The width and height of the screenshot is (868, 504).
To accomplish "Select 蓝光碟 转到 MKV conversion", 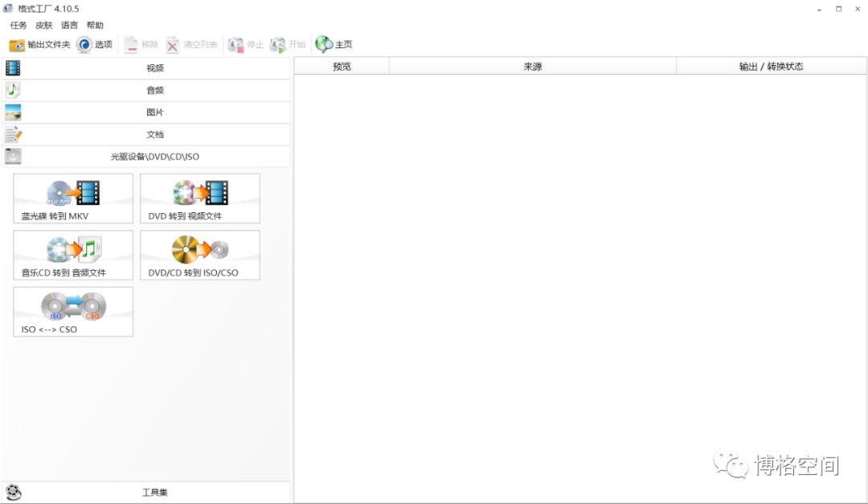I will click(x=73, y=199).
